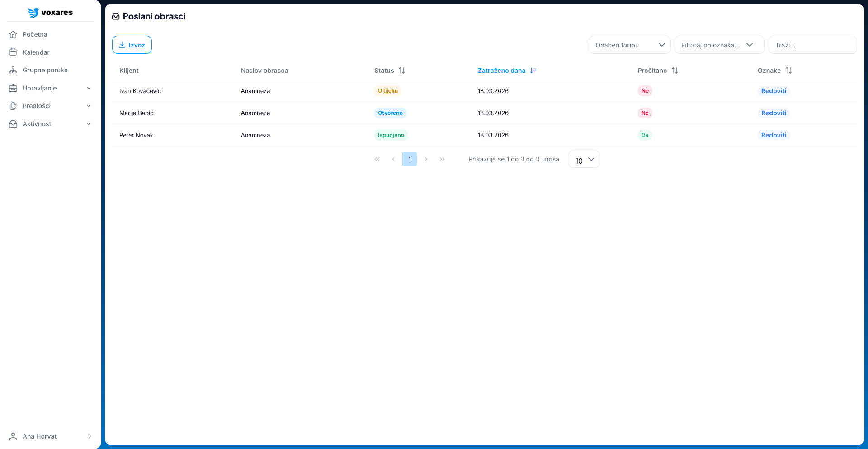Select page 1 in pagination
The image size is (868, 449).
coord(410,159)
